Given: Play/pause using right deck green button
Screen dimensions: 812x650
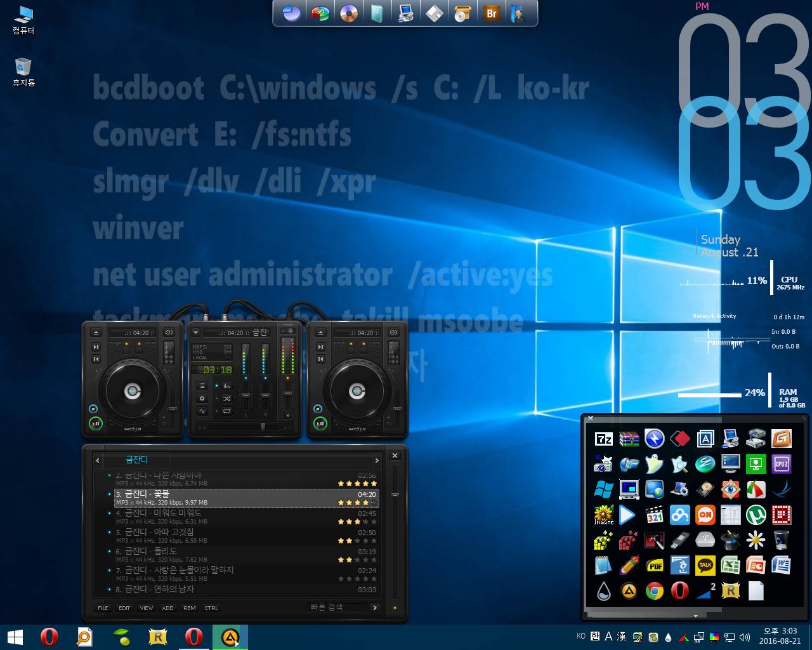Looking at the screenshot, I should coord(320,423).
